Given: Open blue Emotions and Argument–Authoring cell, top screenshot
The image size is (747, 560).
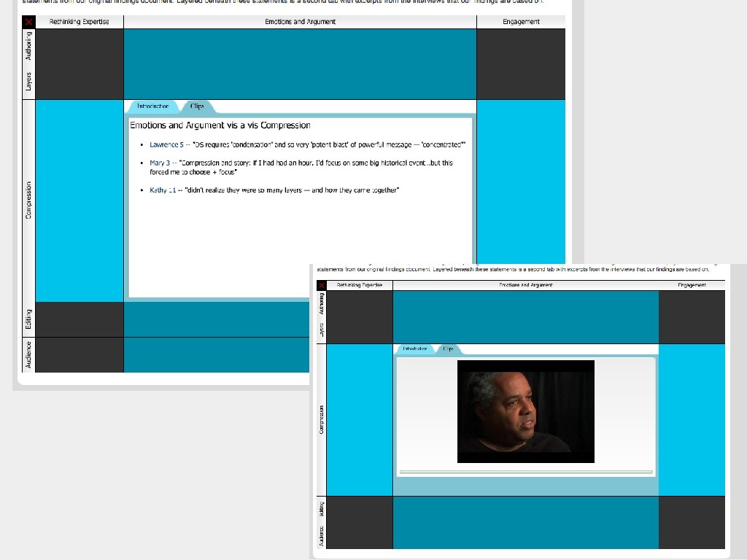Looking at the screenshot, I should point(300,64).
